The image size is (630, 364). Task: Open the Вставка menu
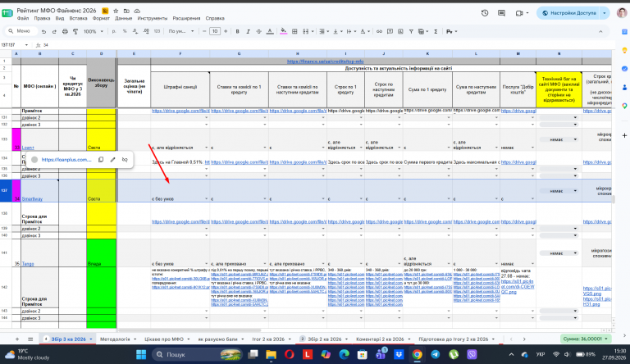(x=78, y=19)
